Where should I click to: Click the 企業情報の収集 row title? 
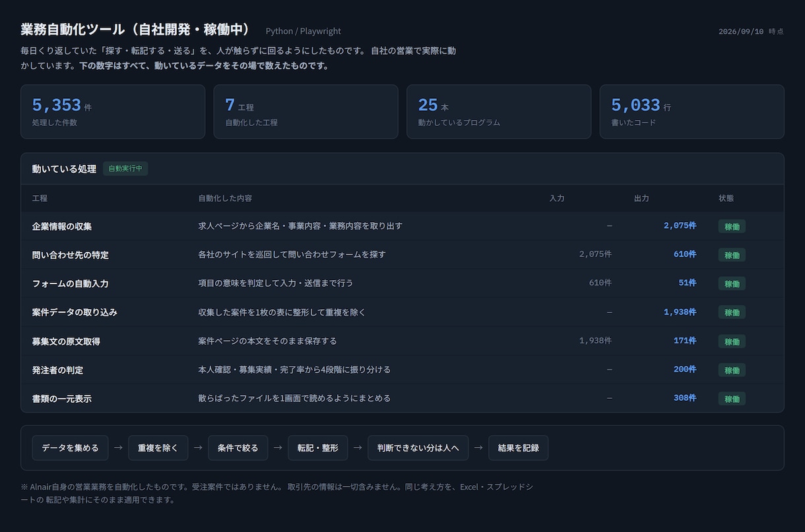click(62, 226)
